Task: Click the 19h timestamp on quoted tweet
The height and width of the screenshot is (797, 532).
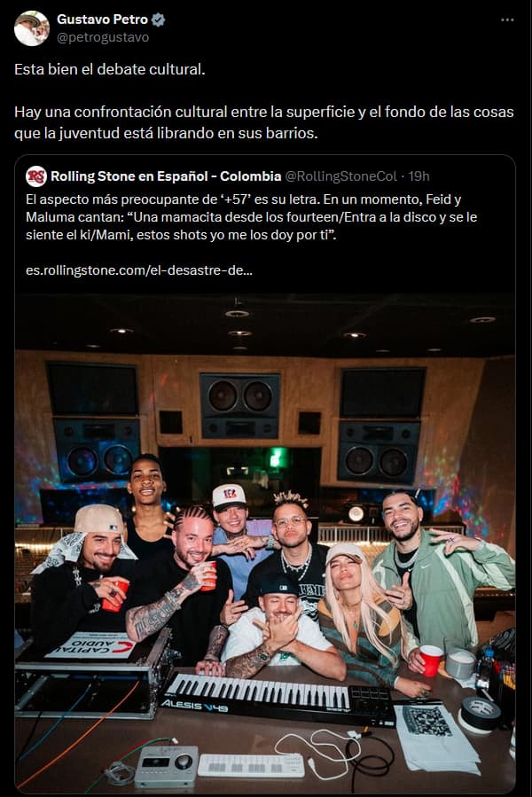Action: (419, 176)
